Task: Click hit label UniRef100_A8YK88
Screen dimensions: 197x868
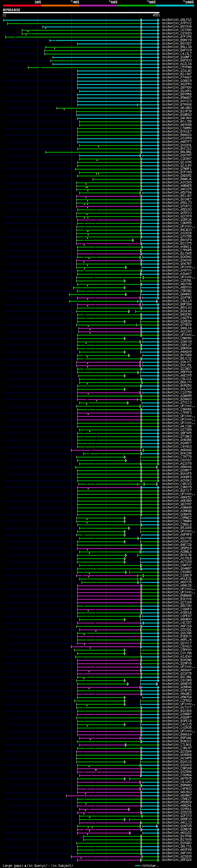Action: pos(177,125)
